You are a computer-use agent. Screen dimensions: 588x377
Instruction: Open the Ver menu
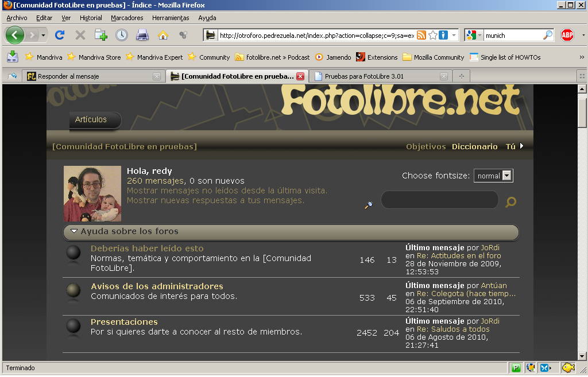66,18
